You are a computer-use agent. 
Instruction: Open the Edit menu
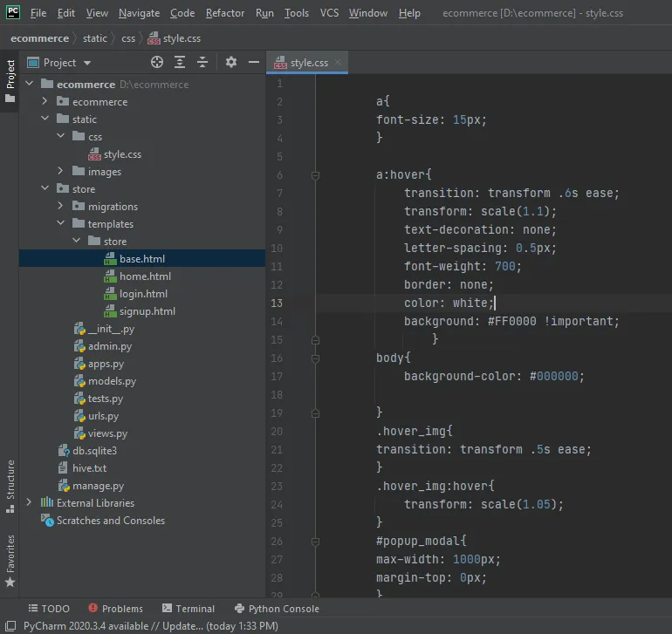coord(66,13)
